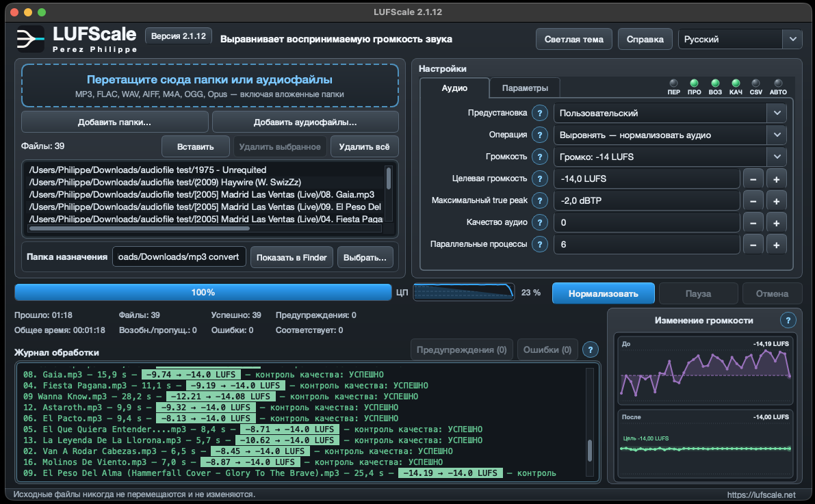
Task: Click the Отмена button
Action: click(x=772, y=293)
